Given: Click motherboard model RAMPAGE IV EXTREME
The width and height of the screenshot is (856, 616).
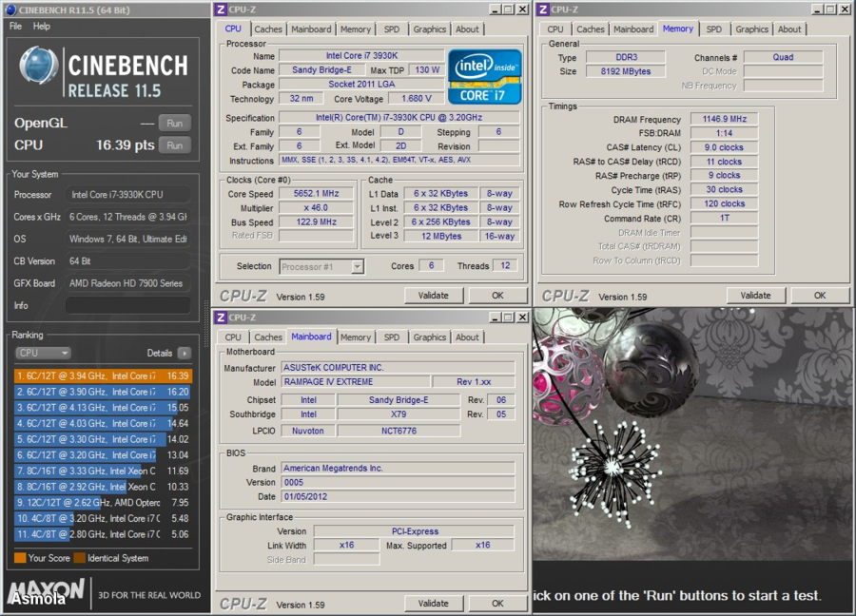Looking at the screenshot, I should tap(356, 382).
